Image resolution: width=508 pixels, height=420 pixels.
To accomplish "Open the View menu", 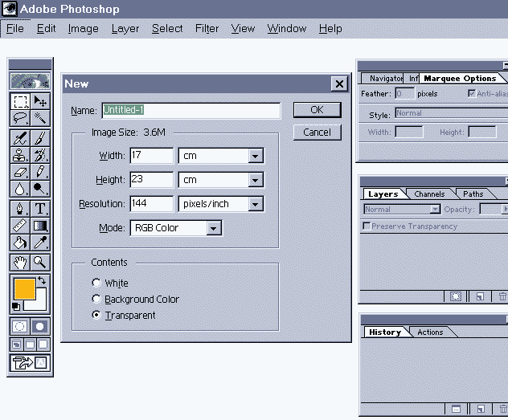I will [x=243, y=28].
